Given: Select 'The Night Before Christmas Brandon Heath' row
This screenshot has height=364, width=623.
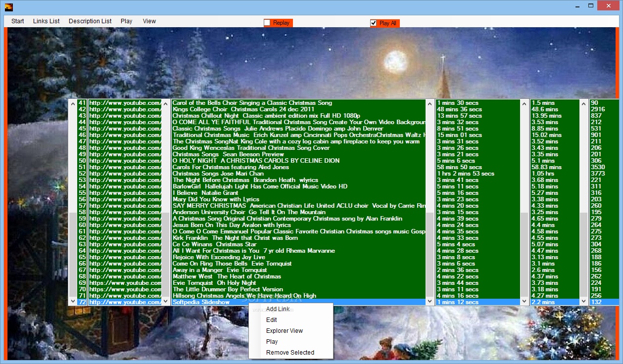Looking at the screenshot, I should 298,180.
